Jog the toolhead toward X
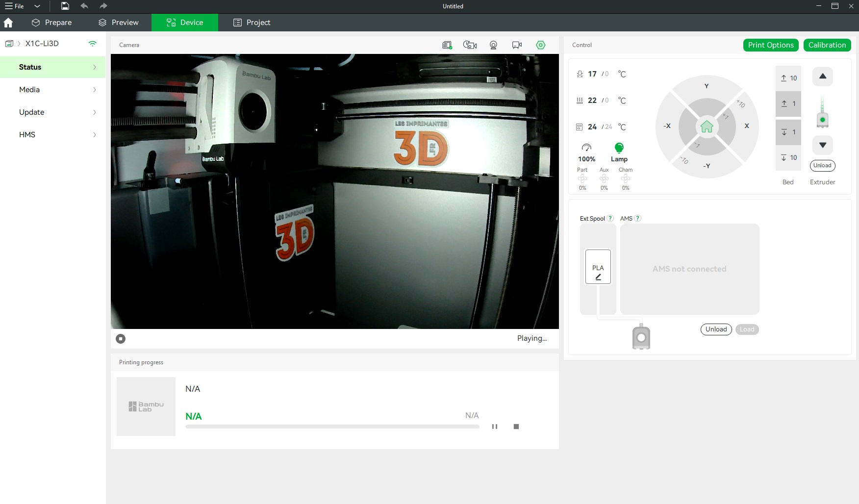Viewport: 859px width, 504px height. (747, 126)
